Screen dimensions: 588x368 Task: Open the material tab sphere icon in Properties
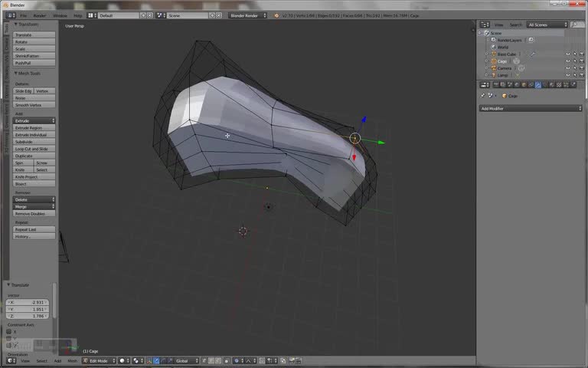click(551, 85)
